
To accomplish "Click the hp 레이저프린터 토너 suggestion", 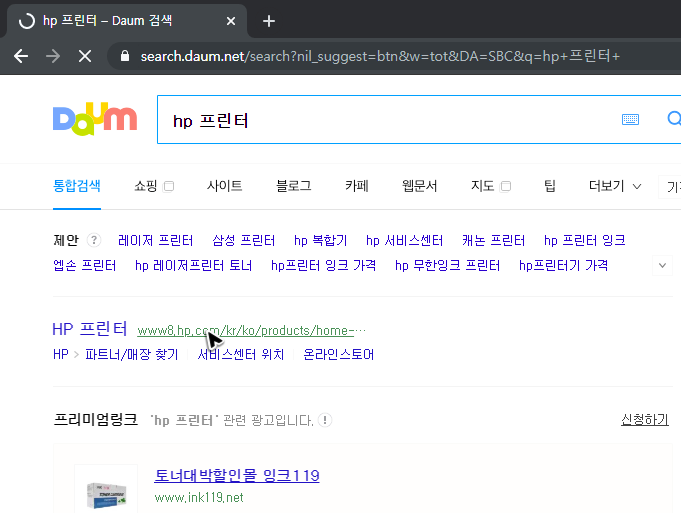I will [x=193, y=265].
